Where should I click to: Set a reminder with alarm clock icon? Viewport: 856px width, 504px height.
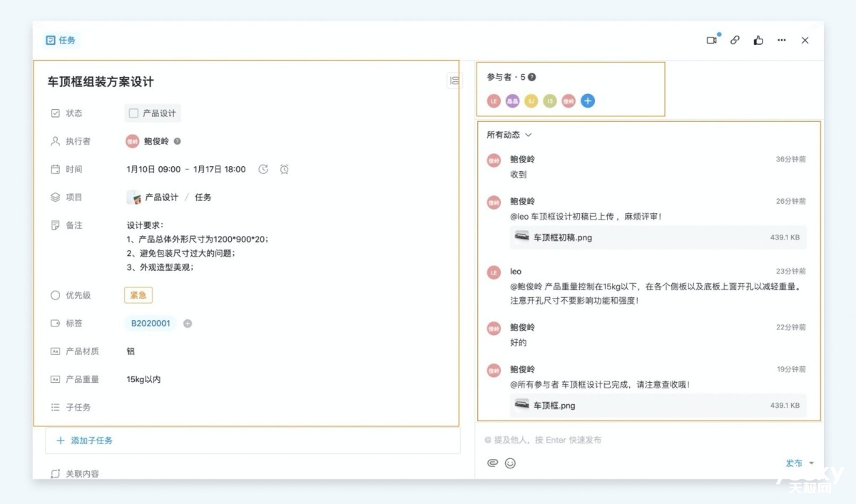284,170
